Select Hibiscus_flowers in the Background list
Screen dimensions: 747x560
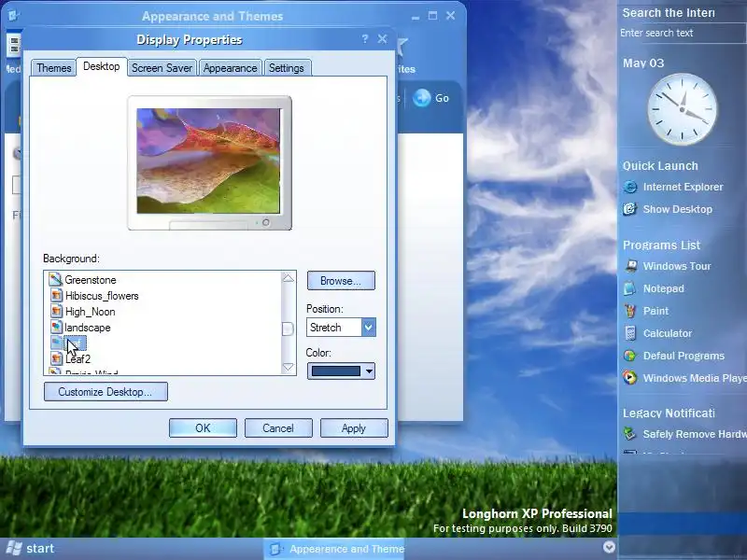[102, 296]
